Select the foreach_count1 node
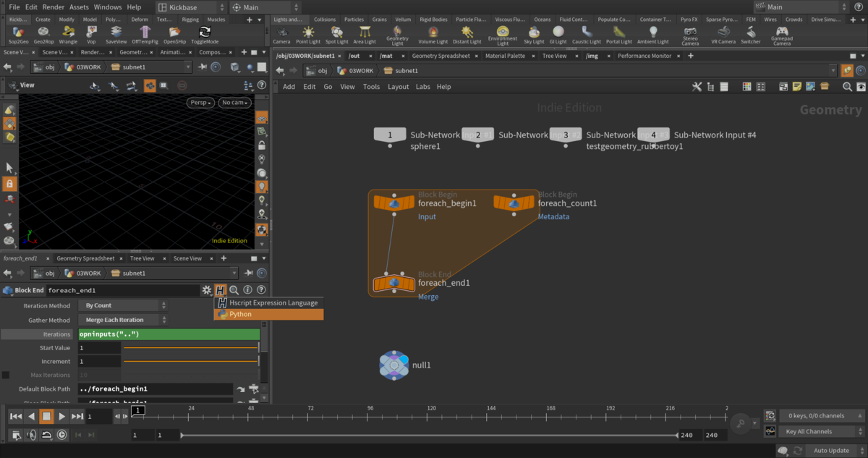Viewport: 868px width, 458px height. [x=514, y=203]
